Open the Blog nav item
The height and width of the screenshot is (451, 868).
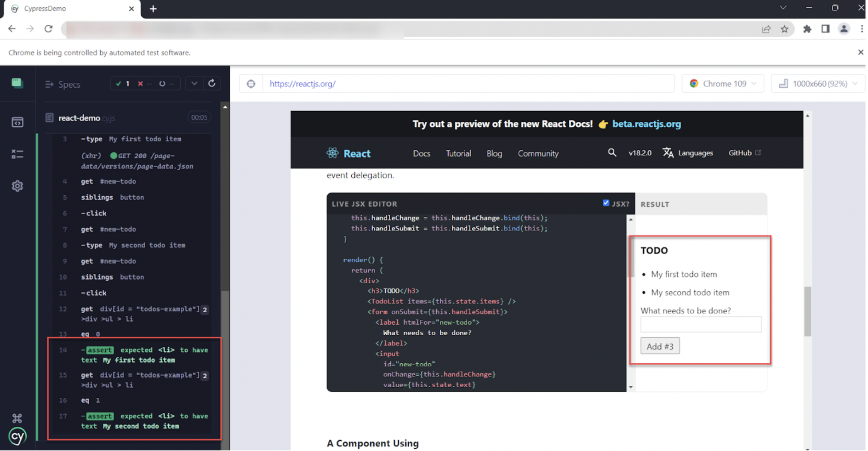pos(494,153)
